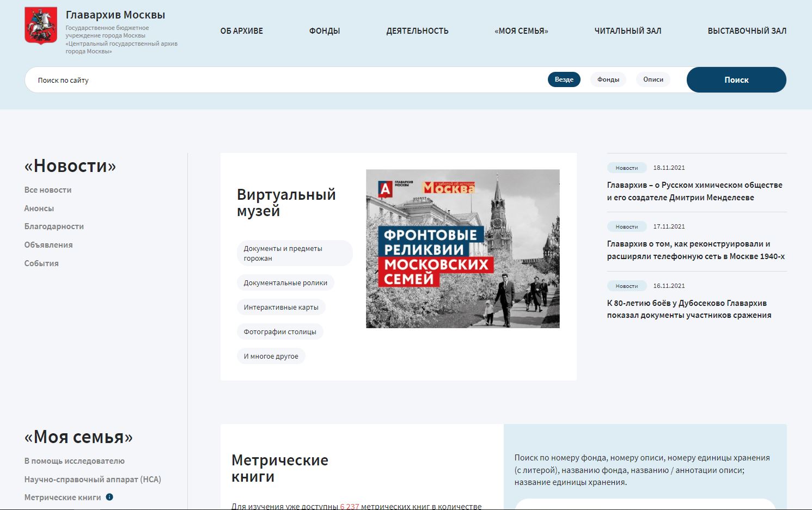Open the Главархив Москвы home title link
Viewport: 812px width, 510px height.
click(115, 15)
